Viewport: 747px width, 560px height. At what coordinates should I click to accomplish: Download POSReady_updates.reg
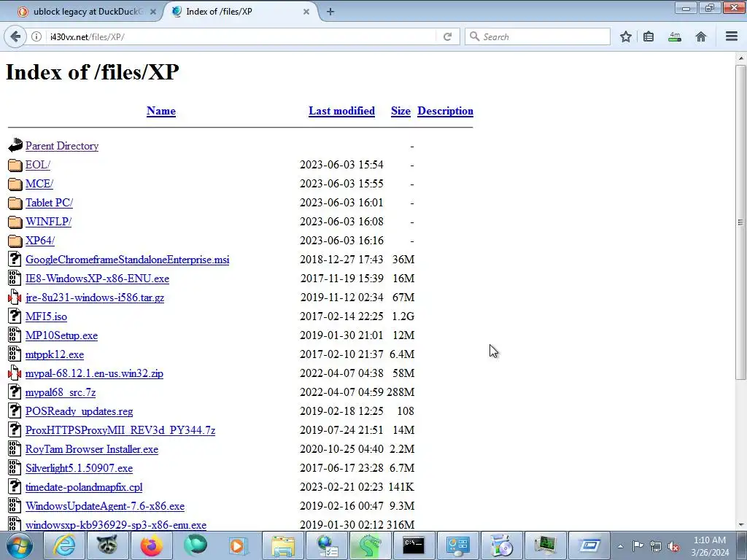pos(79,411)
